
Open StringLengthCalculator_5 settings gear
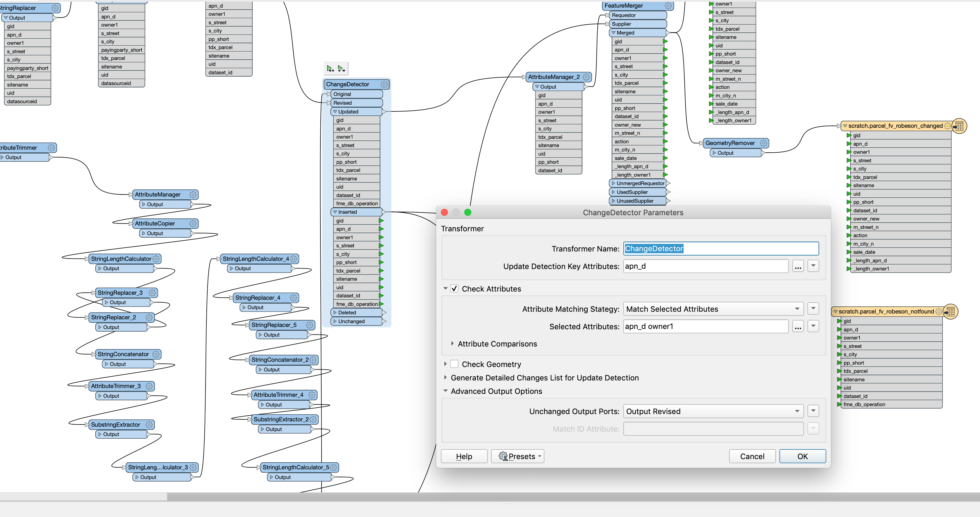[333, 467]
